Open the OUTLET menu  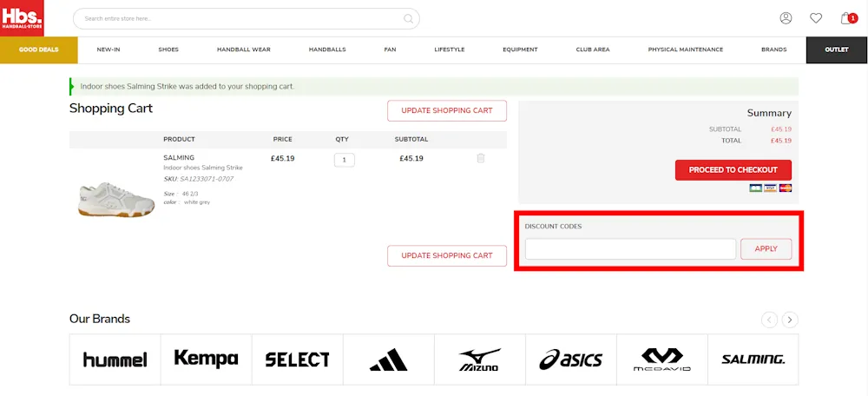click(837, 49)
